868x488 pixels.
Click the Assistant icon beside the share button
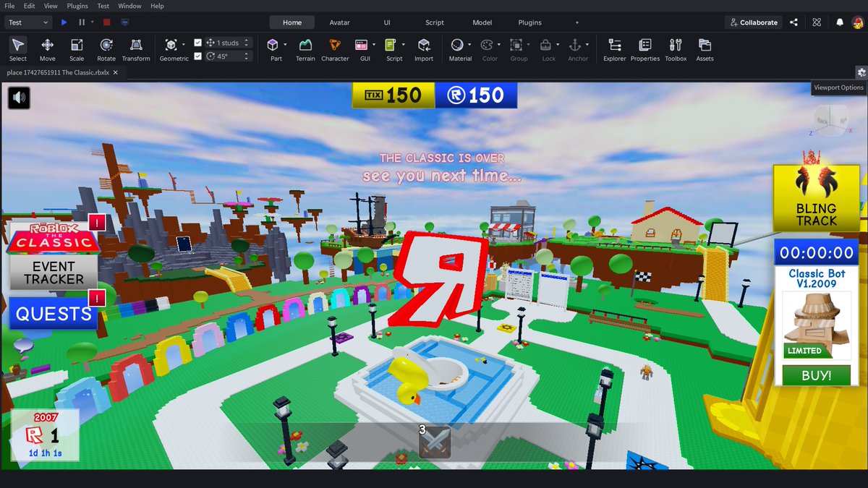[817, 22]
